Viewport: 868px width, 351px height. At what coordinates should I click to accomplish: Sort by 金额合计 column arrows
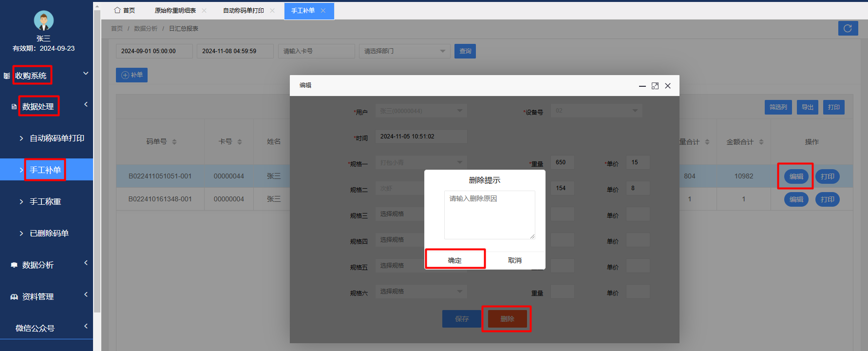pos(761,142)
